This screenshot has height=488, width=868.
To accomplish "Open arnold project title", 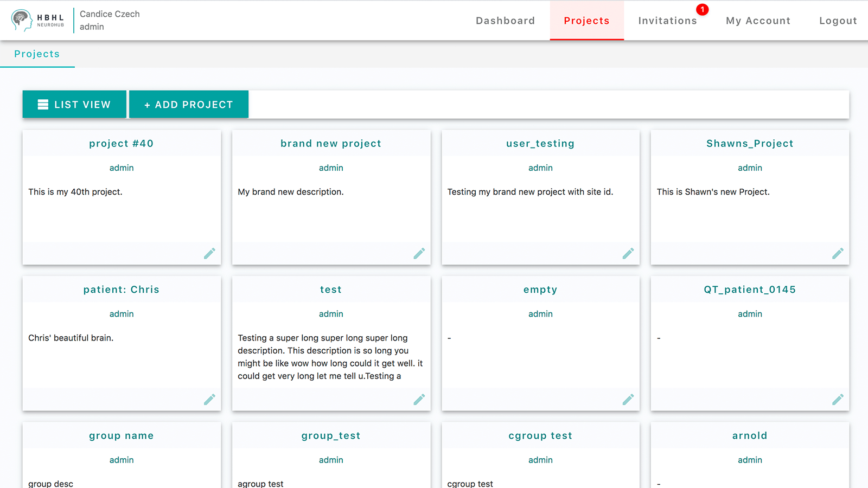I will 750,435.
